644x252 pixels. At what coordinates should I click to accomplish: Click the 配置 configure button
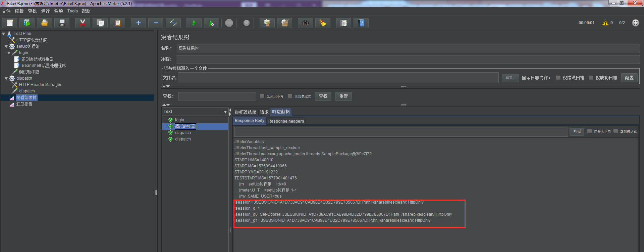[629, 78]
